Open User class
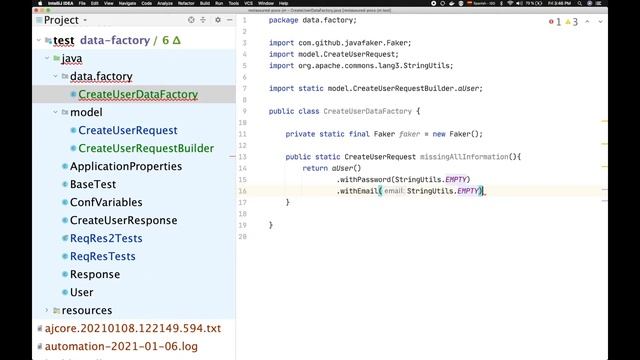 click(81, 292)
